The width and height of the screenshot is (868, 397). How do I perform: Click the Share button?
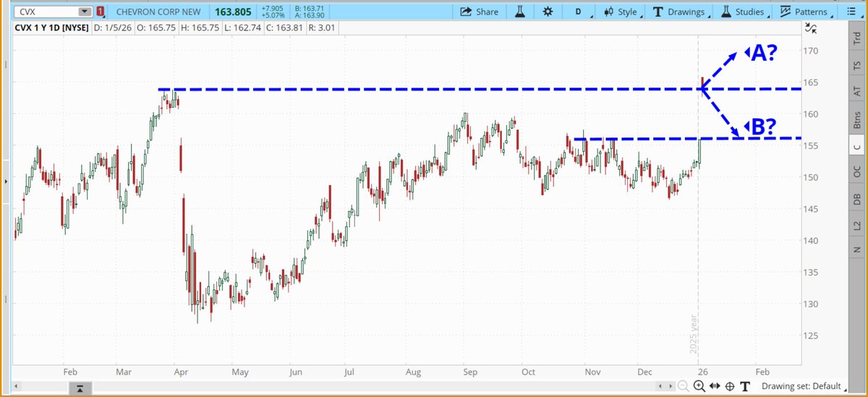pos(479,12)
